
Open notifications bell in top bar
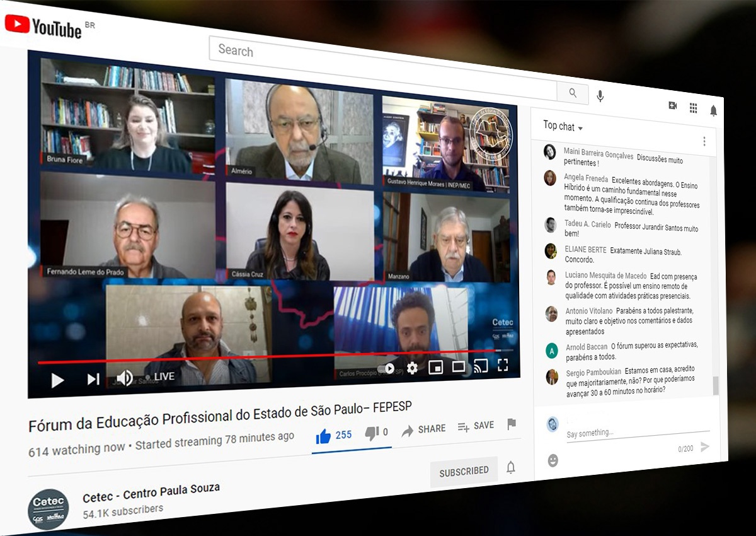coord(713,111)
